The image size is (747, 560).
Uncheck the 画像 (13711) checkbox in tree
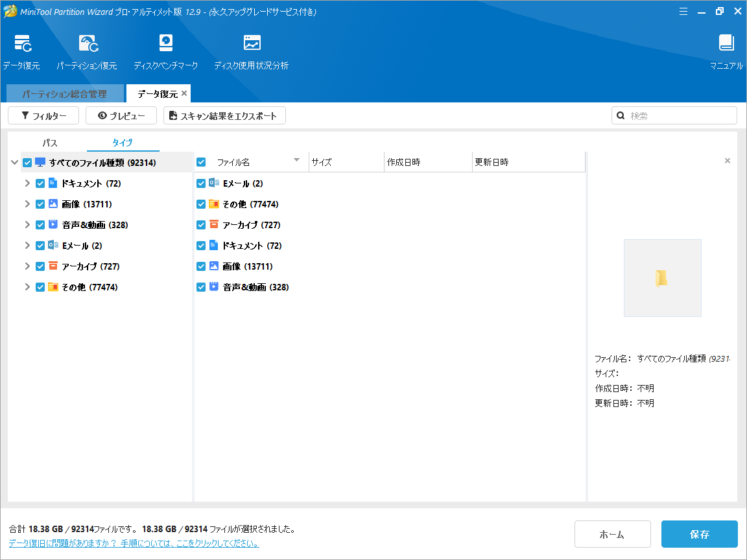click(40, 204)
